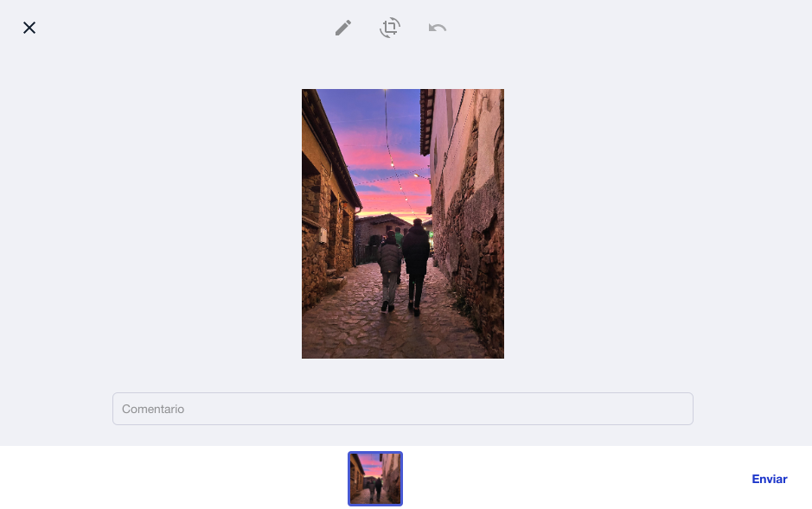812x509 pixels.
Task: Select the pencil draw tool
Action: (x=342, y=28)
